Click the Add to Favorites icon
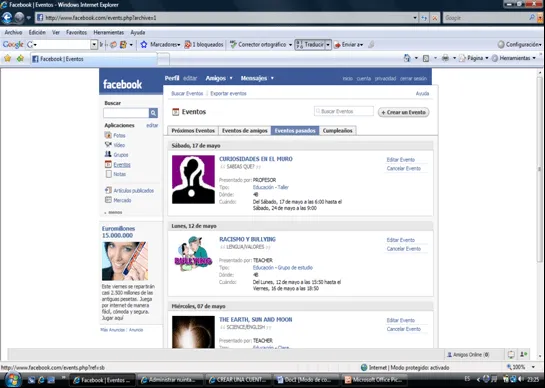 [x=20, y=58]
